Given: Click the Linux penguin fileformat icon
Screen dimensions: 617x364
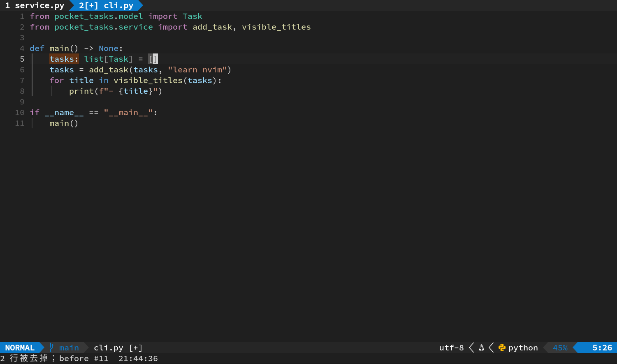Looking at the screenshot, I should click(x=481, y=348).
